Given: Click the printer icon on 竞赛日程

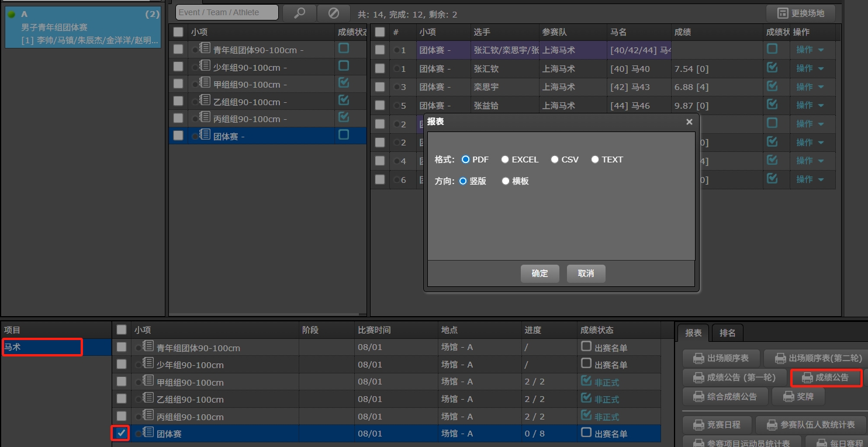Looking at the screenshot, I should coord(698,425).
